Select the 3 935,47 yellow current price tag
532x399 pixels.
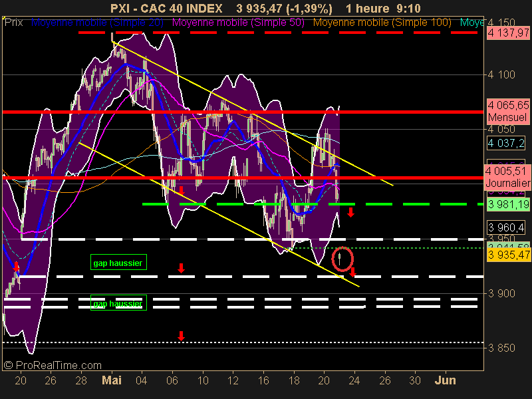click(x=509, y=255)
